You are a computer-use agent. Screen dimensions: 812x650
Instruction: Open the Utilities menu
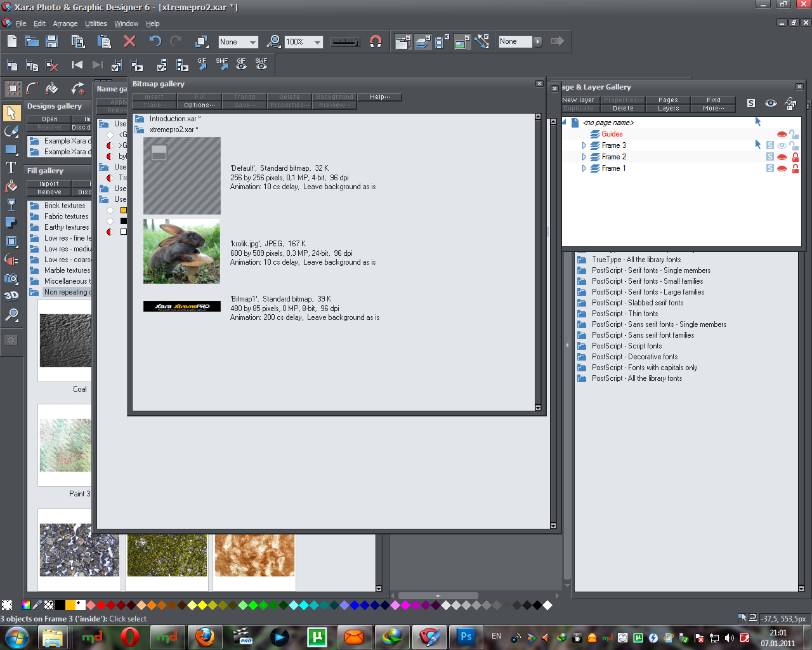coord(96,23)
